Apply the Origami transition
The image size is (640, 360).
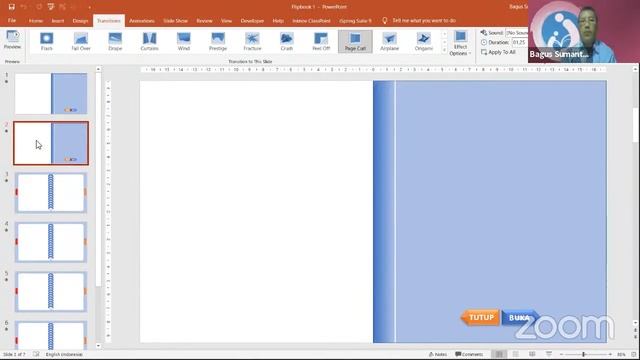point(424,41)
